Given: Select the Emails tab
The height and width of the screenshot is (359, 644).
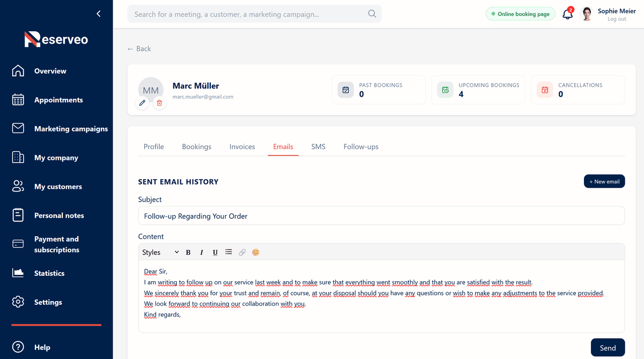Looking at the screenshot, I should tap(283, 146).
